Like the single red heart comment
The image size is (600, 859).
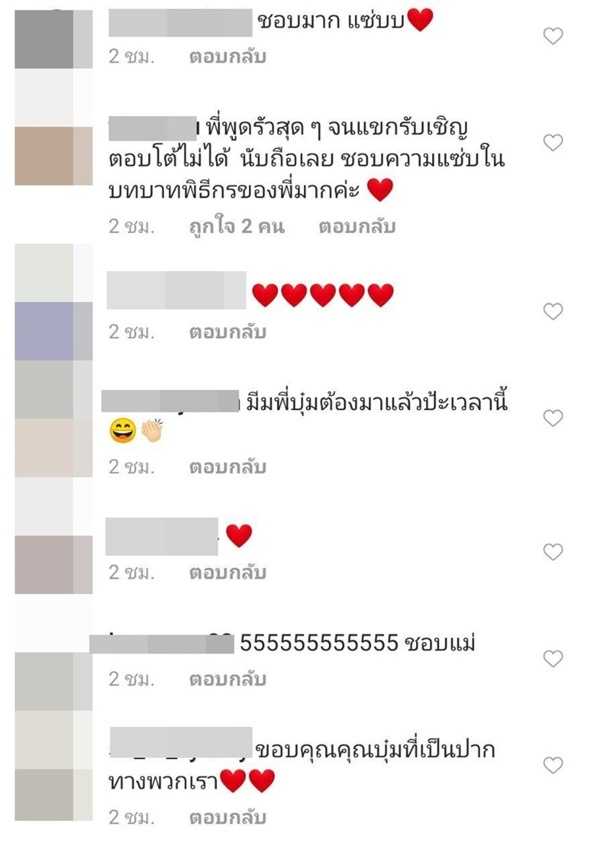[553, 552]
